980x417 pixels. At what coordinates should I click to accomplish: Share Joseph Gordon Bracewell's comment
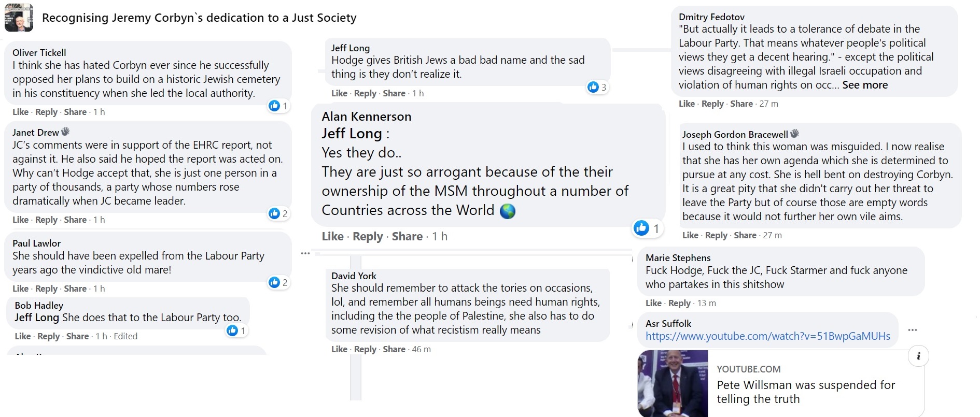point(745,235)
